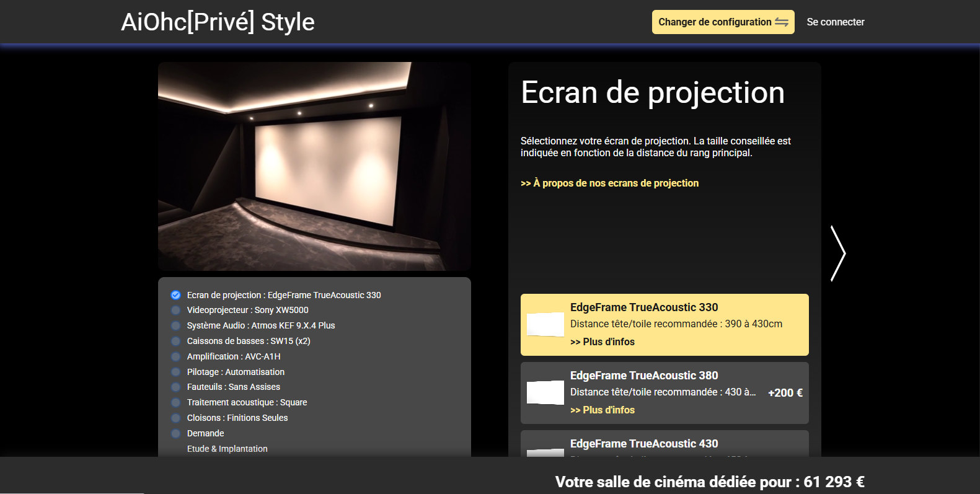Image resolution: width=980 pixels, height=494 pixels.
Task: Click the Amplification step bullet
Action: [176, 357]
